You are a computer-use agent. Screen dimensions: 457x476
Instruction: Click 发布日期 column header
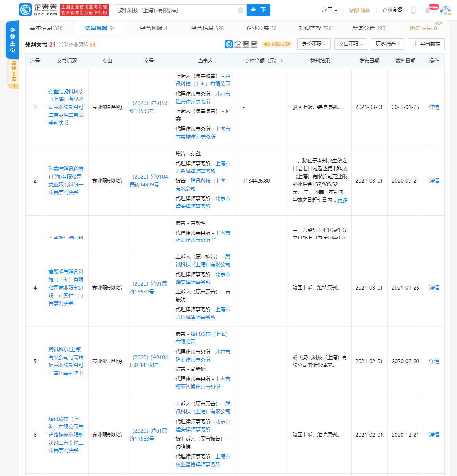tap(369, 61)
